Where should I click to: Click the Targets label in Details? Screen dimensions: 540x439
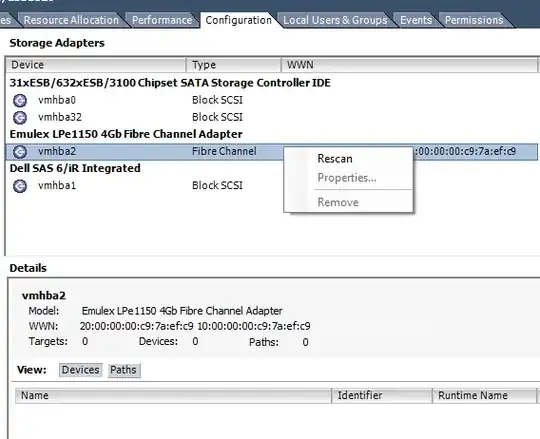tap(48, 342)
